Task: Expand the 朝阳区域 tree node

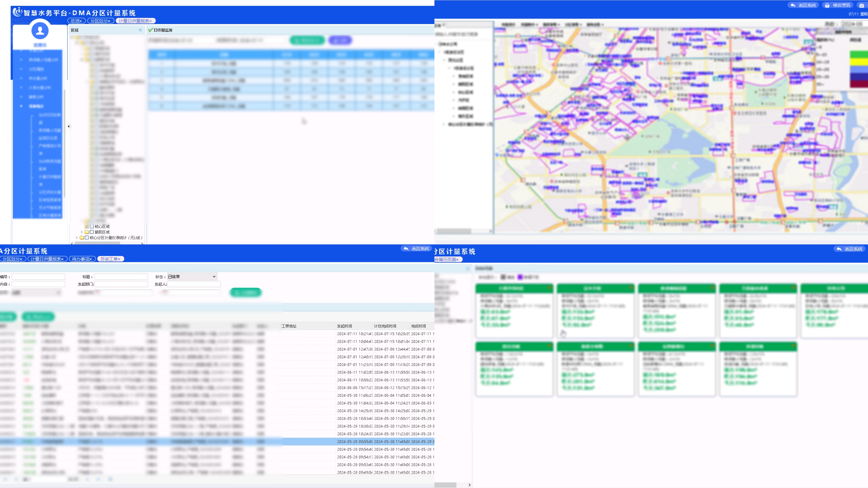Action: pos(82,232)
